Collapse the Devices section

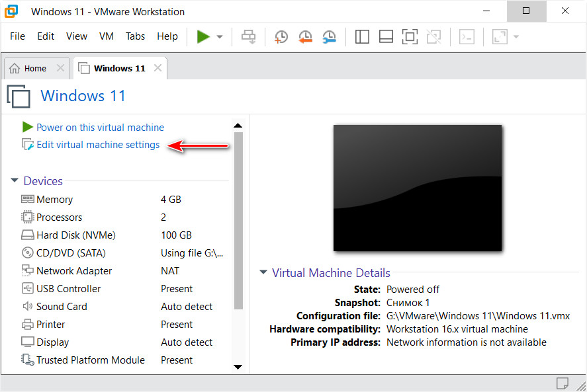15,180
